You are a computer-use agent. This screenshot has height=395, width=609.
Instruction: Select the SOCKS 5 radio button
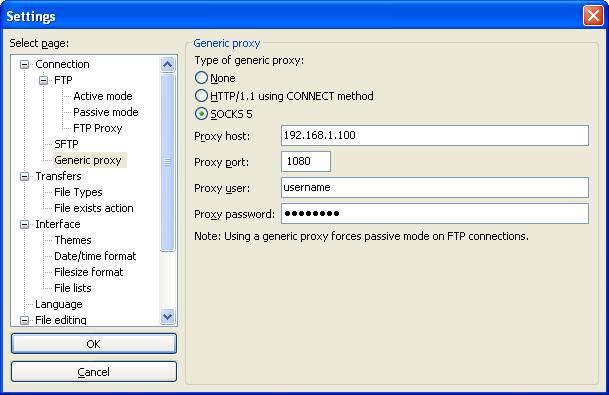[201, 114]
